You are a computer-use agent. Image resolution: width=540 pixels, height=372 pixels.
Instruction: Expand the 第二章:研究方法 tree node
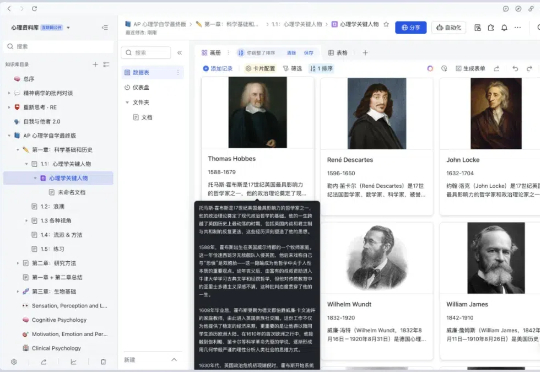[18, 263]
